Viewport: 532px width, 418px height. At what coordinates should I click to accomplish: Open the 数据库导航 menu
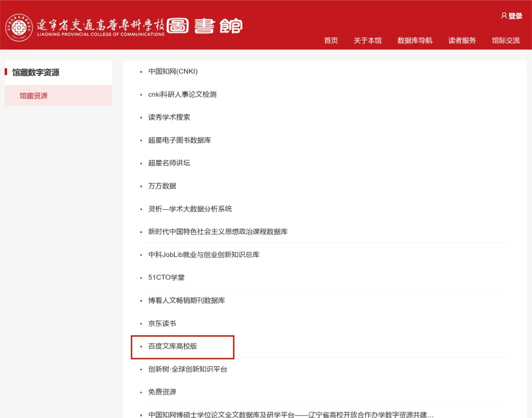click(x=415, y=40)
